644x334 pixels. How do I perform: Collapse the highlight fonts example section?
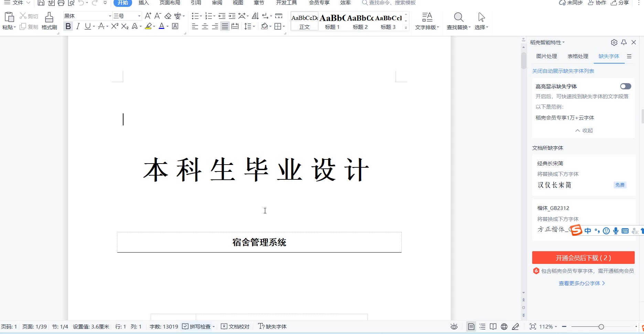(x=584, y=131)
